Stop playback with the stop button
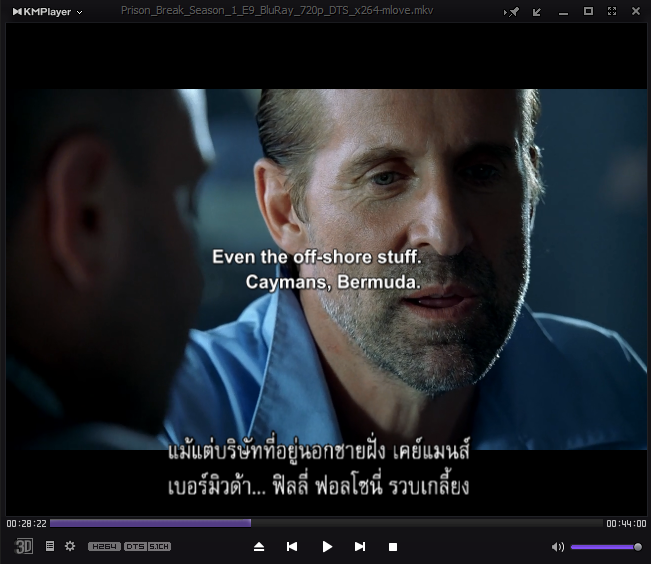This screenshot has width=651, height=564. point(393,547)
